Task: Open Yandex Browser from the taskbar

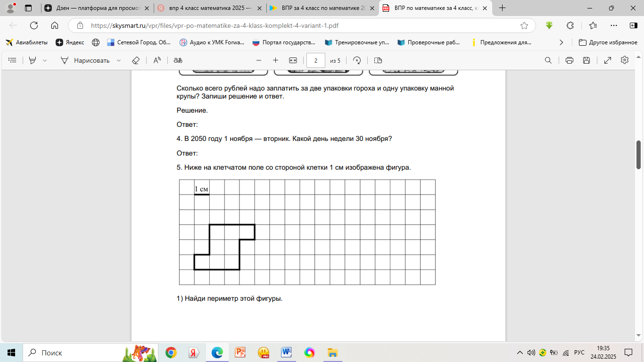Action: click(x=194, y=353)
